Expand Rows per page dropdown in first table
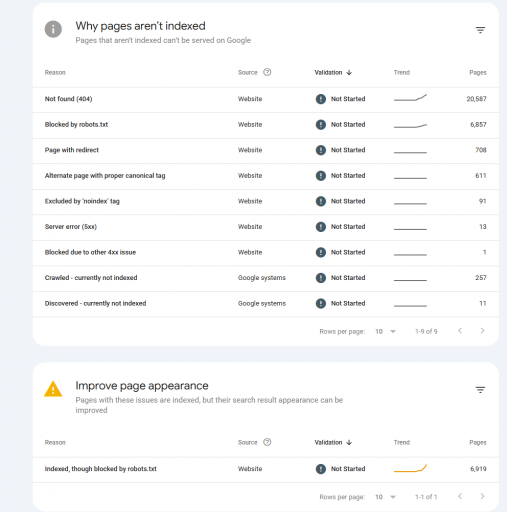507x512 pixels. coord(386,331)
